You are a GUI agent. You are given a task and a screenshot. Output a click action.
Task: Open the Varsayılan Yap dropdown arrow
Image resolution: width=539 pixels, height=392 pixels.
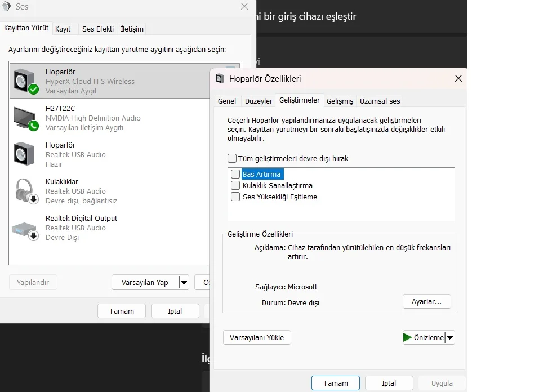[184, 283]
